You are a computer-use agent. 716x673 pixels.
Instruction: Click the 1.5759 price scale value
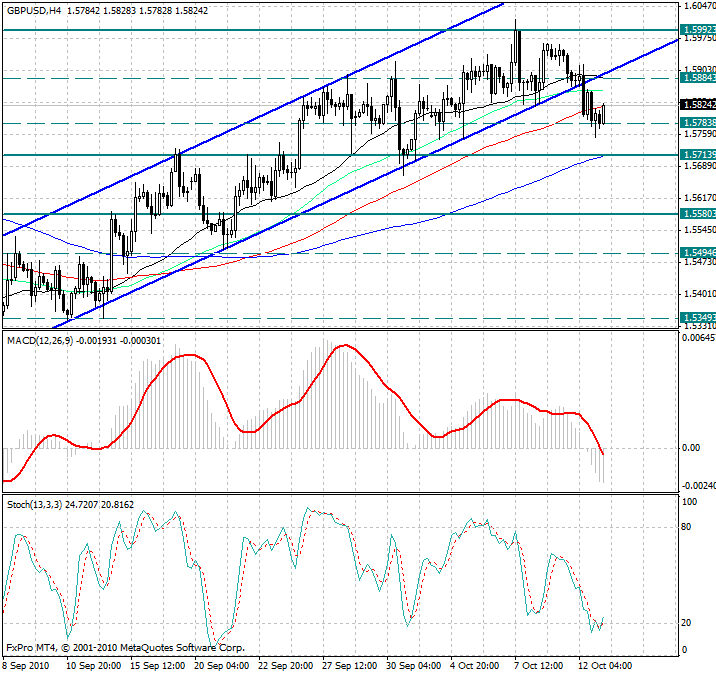click(700, 134)
